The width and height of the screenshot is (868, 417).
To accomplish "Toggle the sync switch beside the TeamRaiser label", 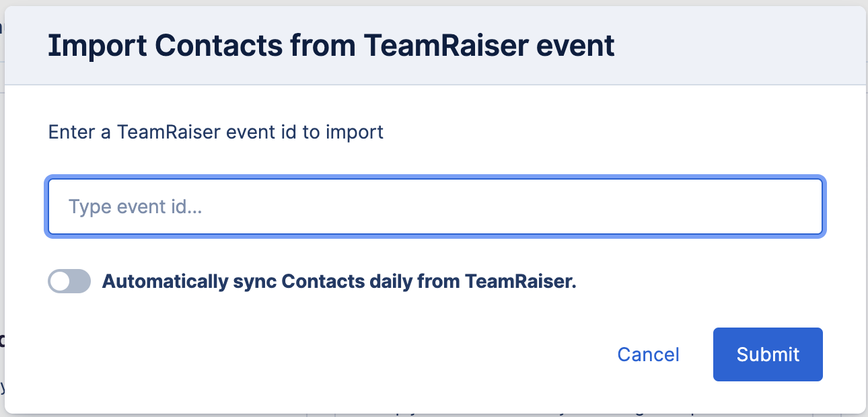I will pyautogui.click(x=69, y=281).
